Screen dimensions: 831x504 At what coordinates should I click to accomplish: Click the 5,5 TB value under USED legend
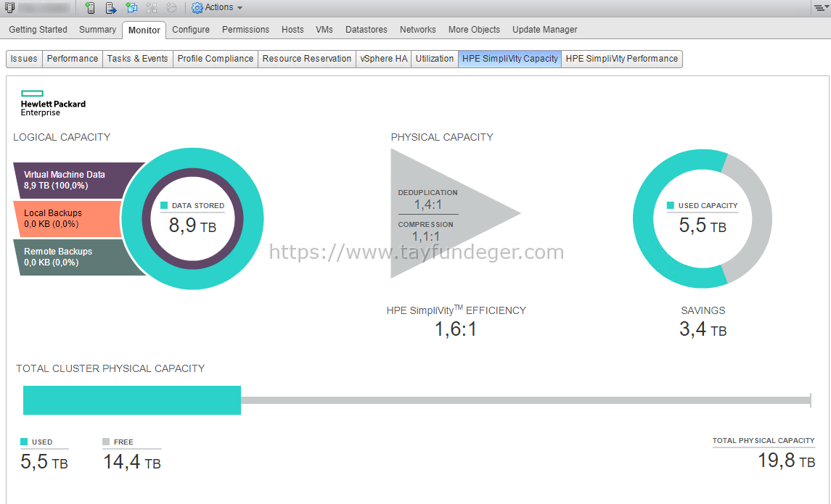click(44, 462)
